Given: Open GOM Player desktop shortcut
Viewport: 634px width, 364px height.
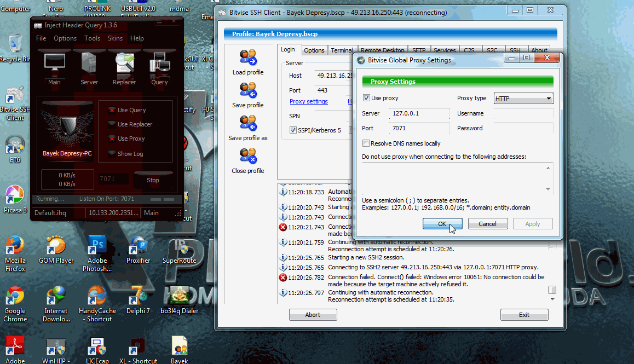Looking at the screenshot, I should pyautogui.click(x=56, y=250).
